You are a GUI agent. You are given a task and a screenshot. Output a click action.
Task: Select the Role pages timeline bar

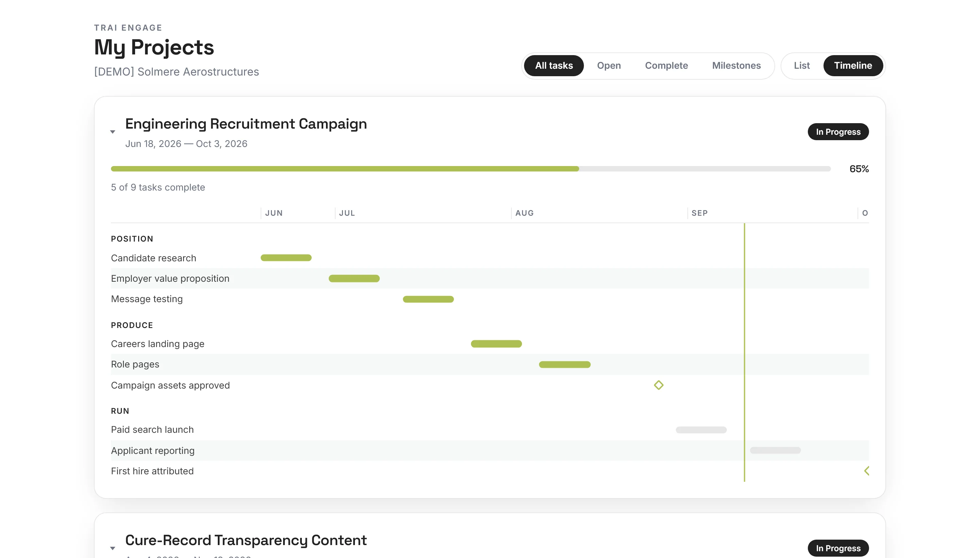click(565, 364)
